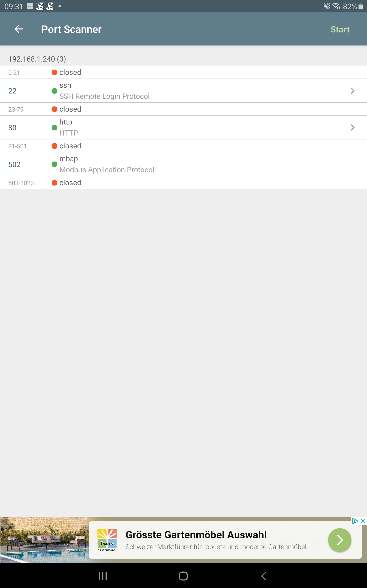Click green status dot for port 502

(x=54, y=164)
